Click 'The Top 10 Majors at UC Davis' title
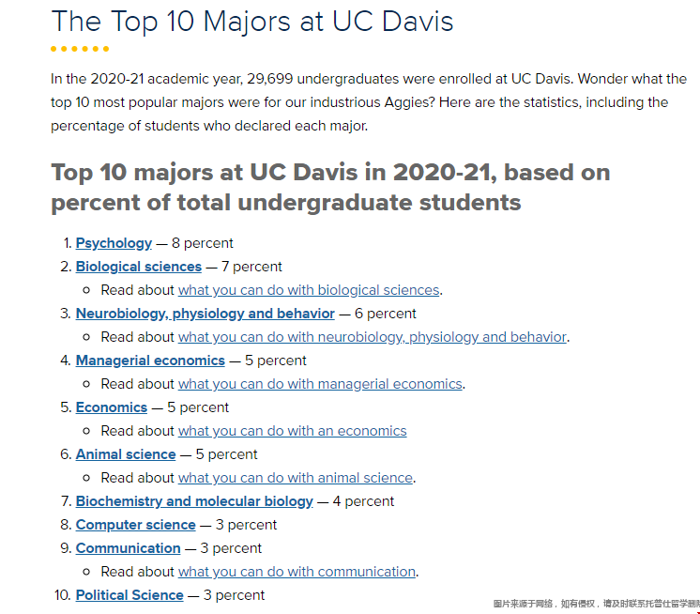Screen dimensions: 700x614 click(252, 22)
